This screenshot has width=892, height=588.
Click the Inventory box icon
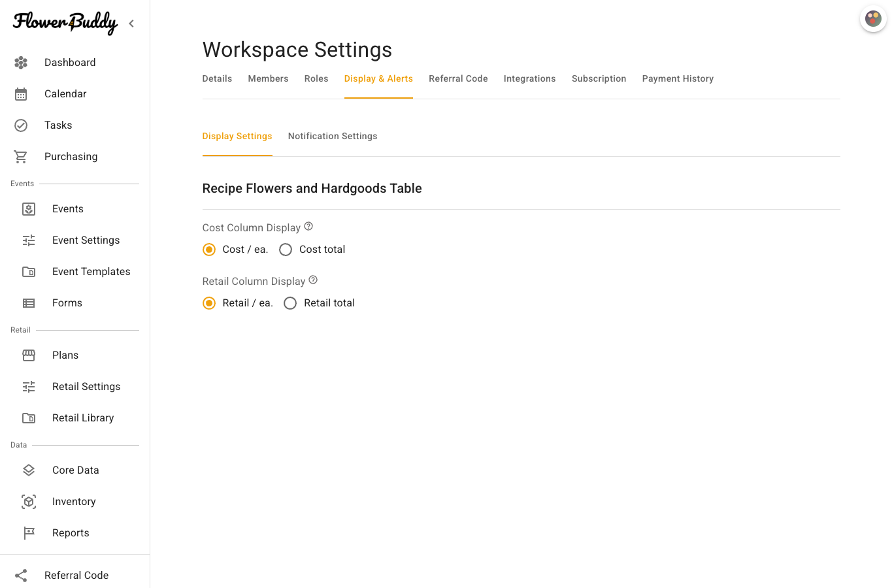[x=29, y=502]
